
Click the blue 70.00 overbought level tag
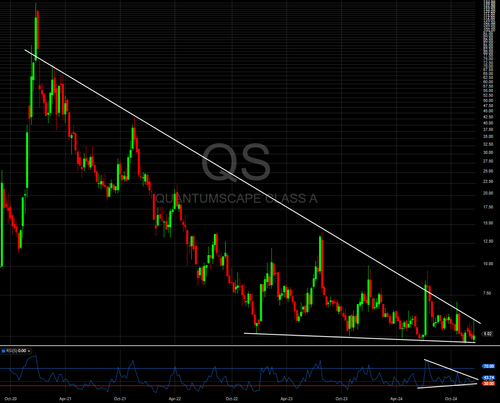(x=488, y=366)
